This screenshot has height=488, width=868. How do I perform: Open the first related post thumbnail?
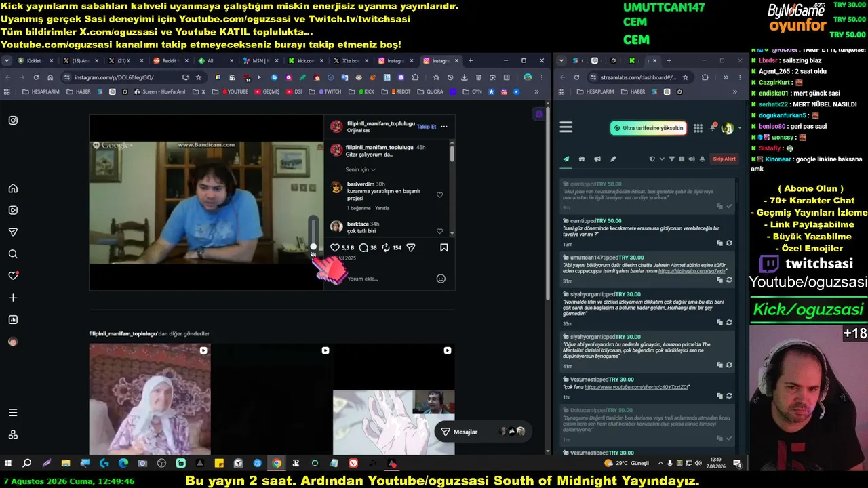150,399
